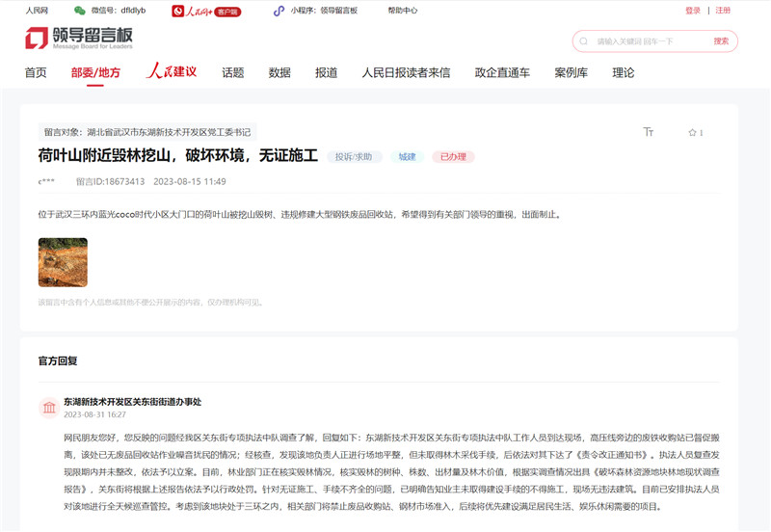Click the 微信号: dfldlyb text
The height and width of the screenshot is (532, 771).
click(119, 11)
